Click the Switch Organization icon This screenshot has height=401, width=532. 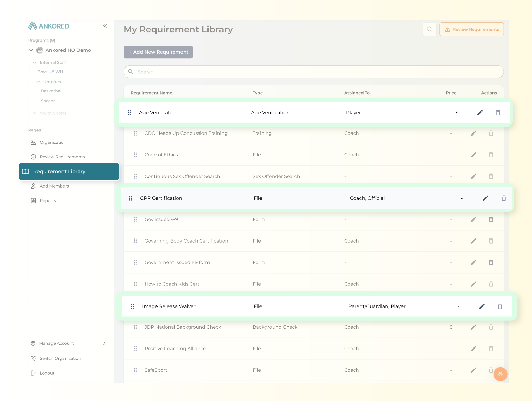tap(33, 358)
